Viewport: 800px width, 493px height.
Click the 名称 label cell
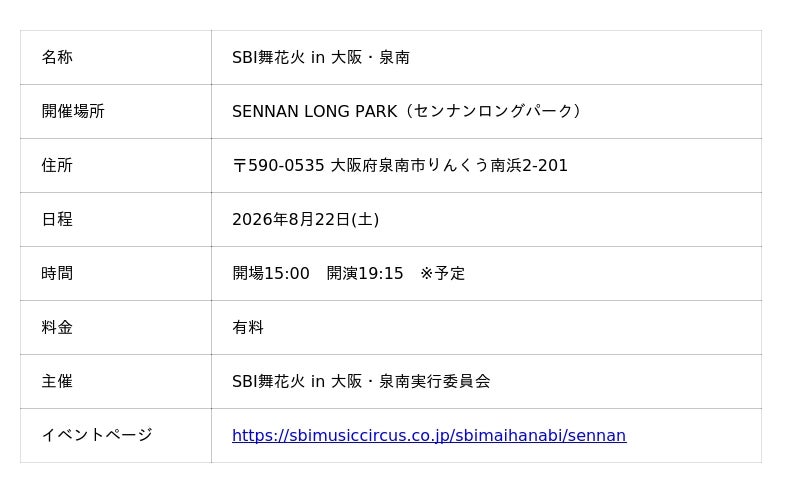tap(57, 58)
